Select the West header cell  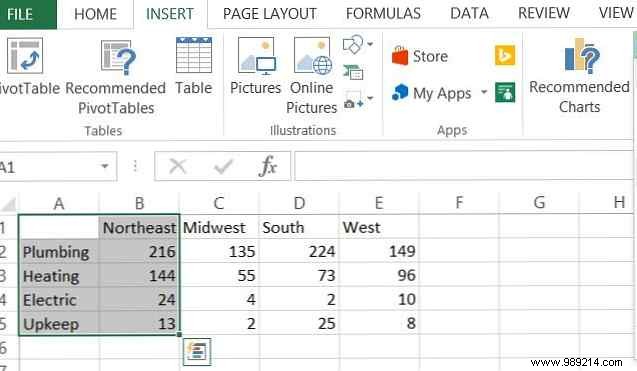point(379,227)
